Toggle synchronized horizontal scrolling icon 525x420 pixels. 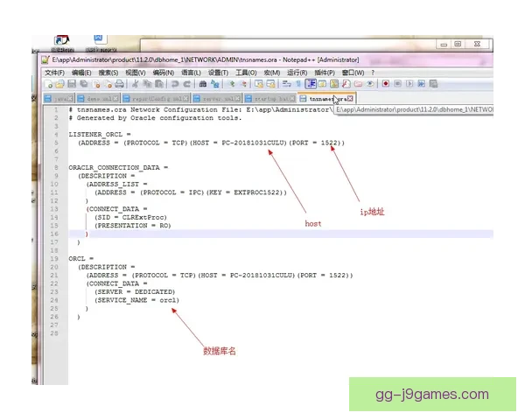tap(270, 84)
